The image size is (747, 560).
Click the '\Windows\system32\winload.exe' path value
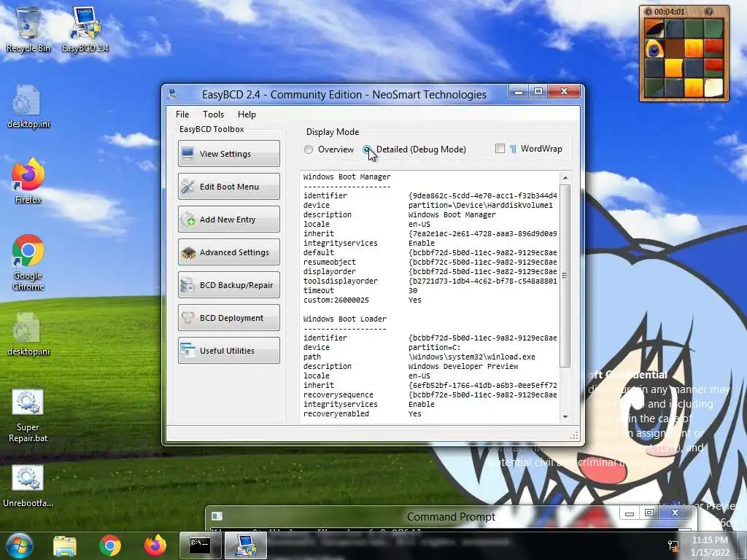coord(472,357)
